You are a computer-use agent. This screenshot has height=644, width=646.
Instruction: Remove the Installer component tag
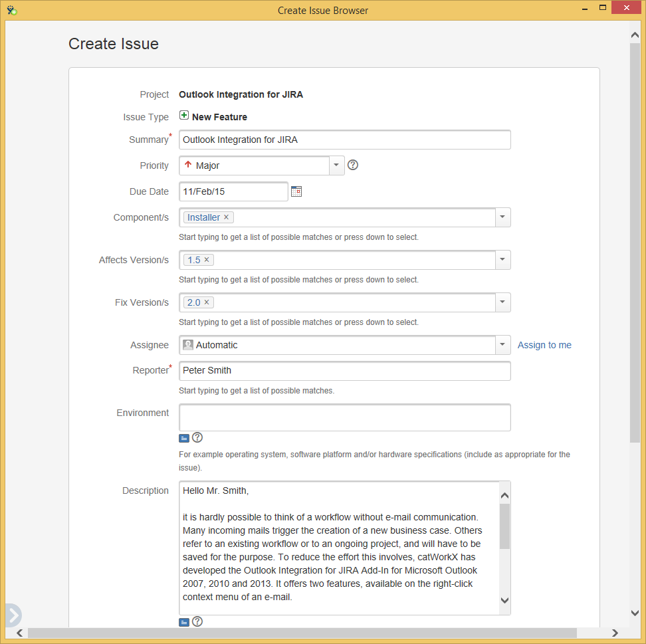point(226,217)
